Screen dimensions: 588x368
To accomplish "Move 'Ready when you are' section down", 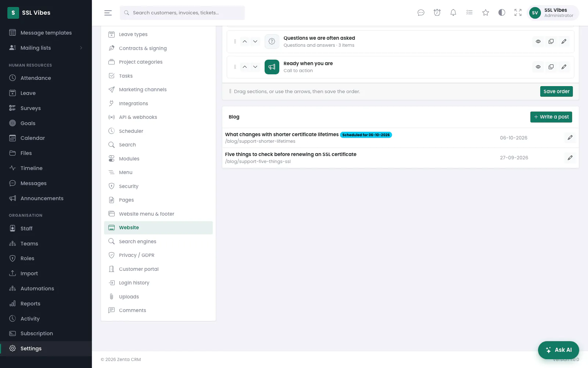I will [x=255, y=67].
